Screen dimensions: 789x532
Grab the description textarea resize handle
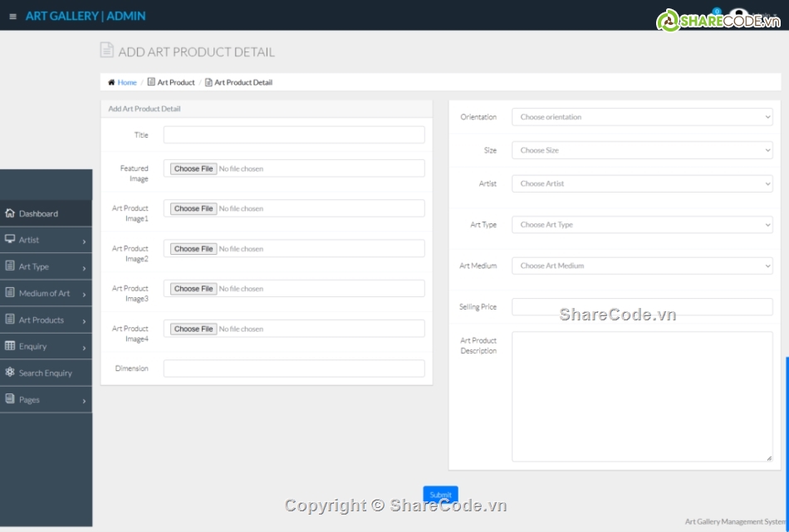click(769, 458)
